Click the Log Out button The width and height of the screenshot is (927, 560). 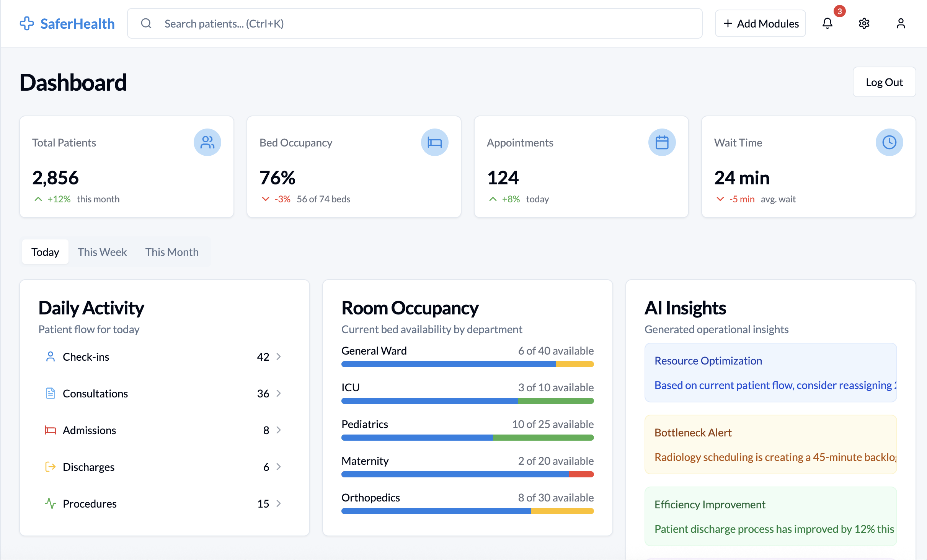pyautogui.click(x=884, y=82)
